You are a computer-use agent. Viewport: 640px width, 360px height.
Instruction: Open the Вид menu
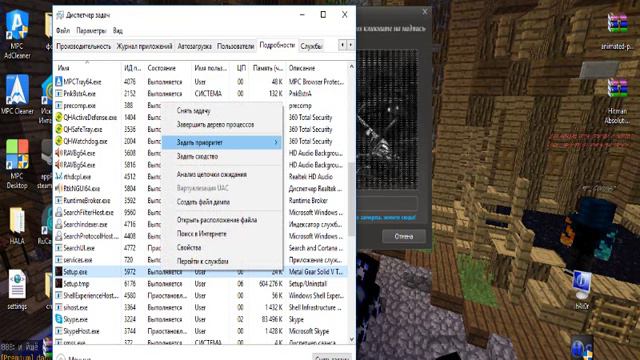[118, 31]
